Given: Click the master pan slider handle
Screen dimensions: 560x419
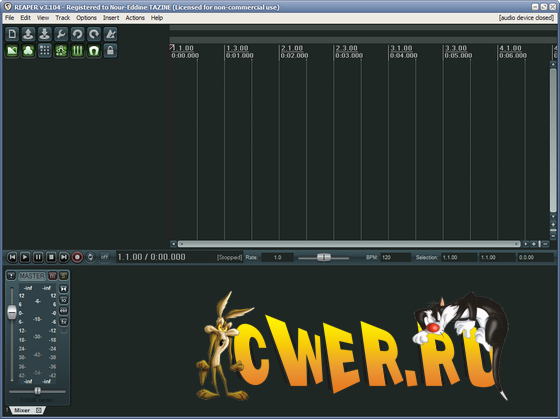Looking at the screenshot, I should click(x=38, y=391).
